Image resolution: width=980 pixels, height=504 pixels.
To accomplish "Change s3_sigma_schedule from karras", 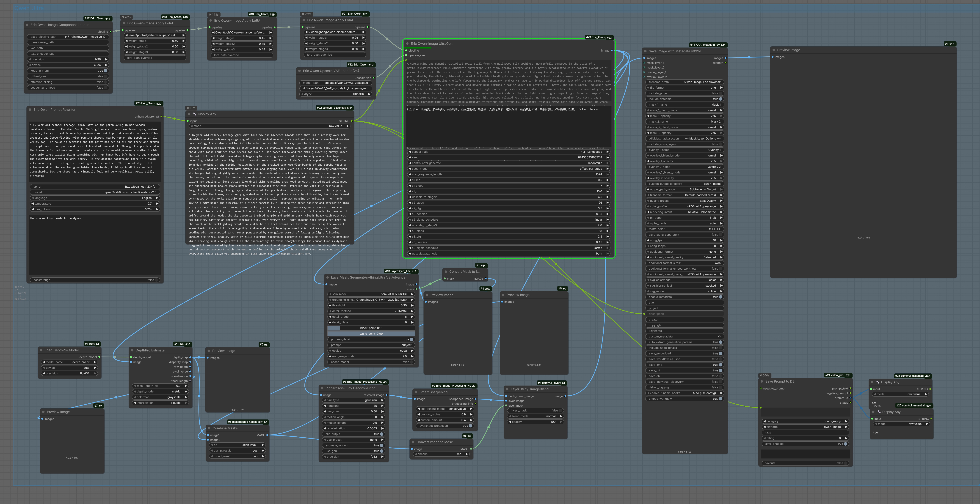I will (x=509, y=248).
